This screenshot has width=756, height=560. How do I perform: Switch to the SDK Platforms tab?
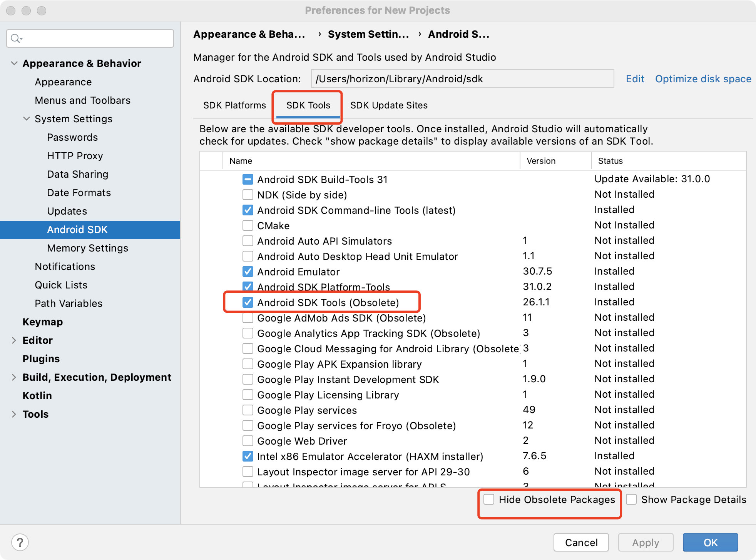234,105
